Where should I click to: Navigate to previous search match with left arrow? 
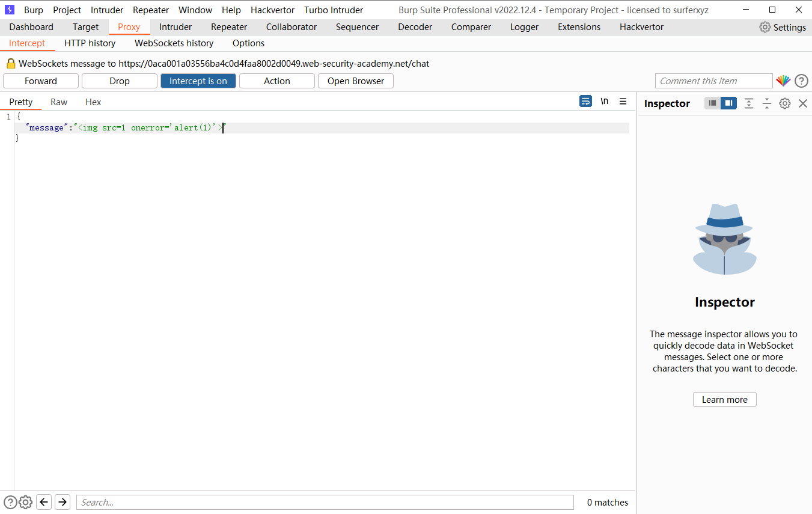coord(43,502)
